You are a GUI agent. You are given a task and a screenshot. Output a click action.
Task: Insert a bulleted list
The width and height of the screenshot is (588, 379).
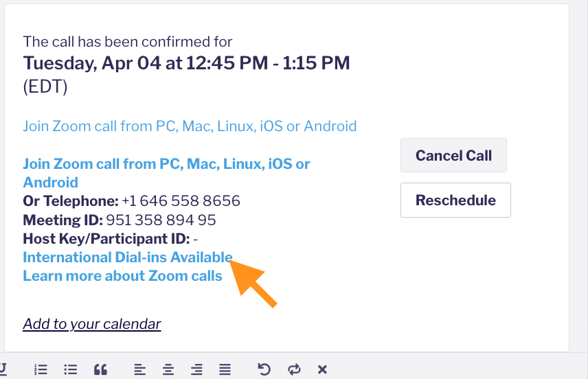pos(71,369)
